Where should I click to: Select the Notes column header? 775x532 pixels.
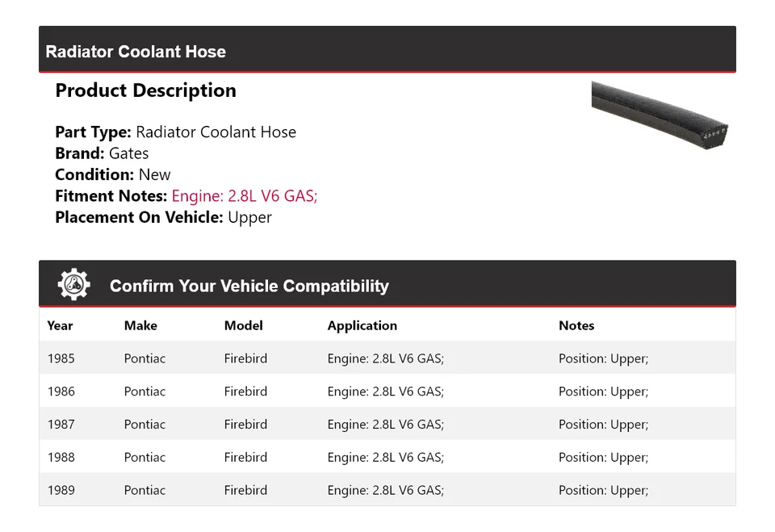tap(576, 326)
